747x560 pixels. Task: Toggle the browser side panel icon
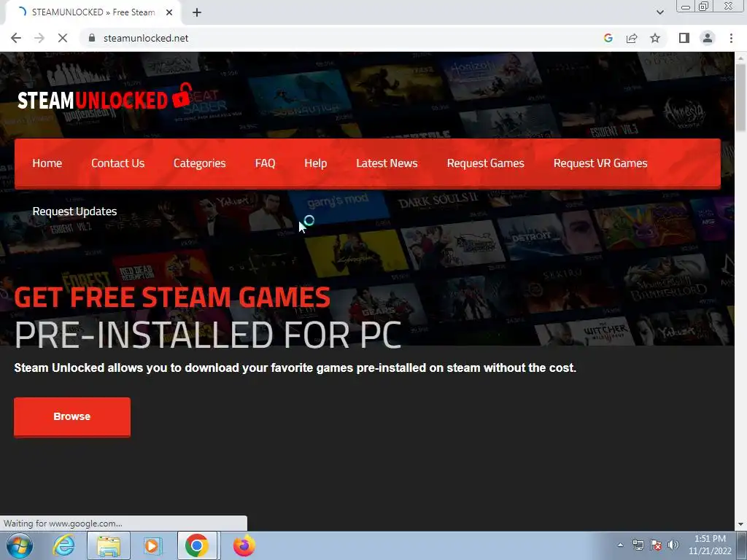coord(684,38)
